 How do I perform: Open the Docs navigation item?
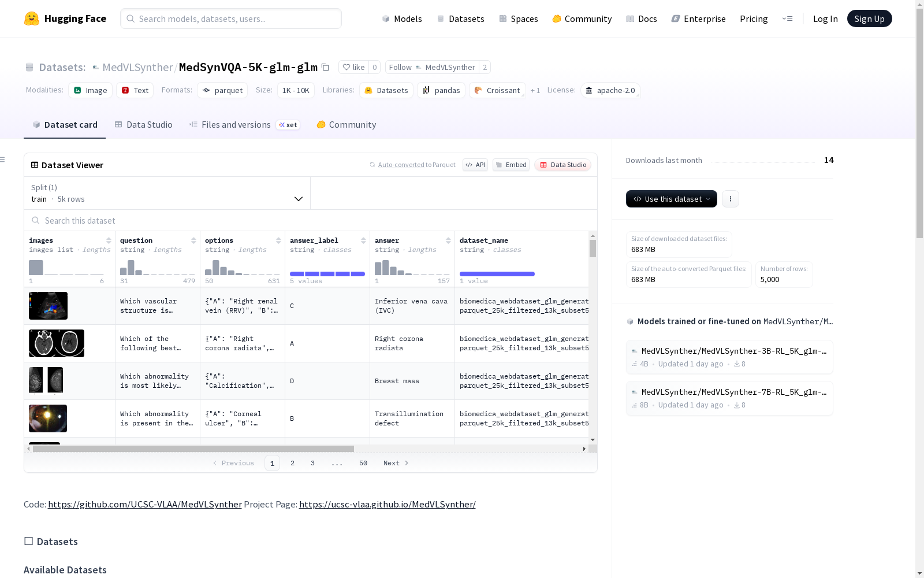coord(642,18)
